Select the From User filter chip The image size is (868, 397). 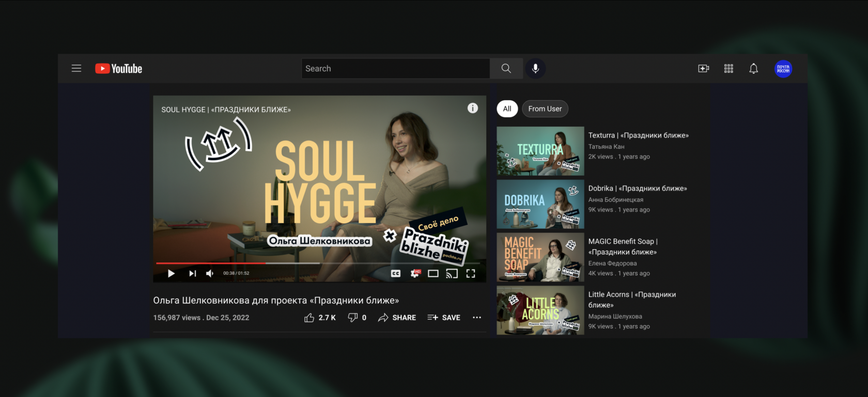click(x=545, y=109)
